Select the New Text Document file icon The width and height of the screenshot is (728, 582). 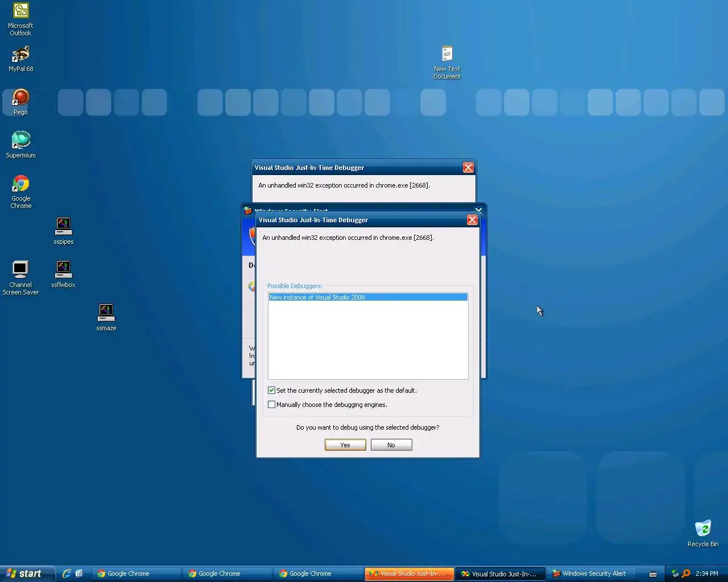(x=447, y=63)
